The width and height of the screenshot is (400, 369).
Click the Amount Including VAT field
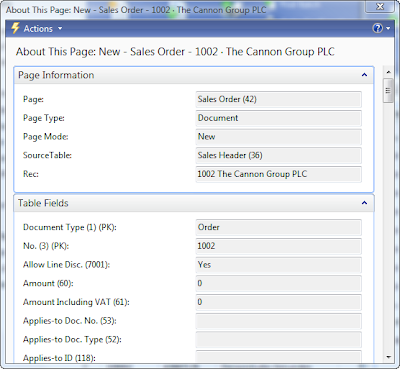click(x=279, y=302)
